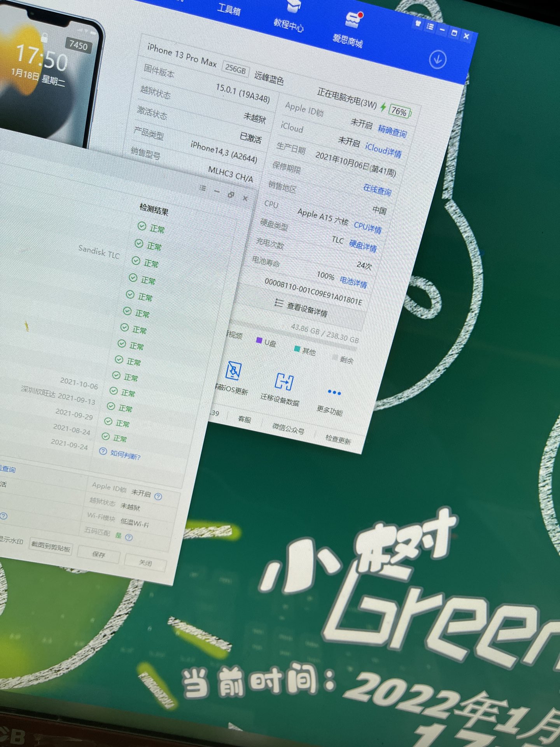The image size is (560, 747).
Task: Click help icon next to 五码匹配 是
Action: 129,537
